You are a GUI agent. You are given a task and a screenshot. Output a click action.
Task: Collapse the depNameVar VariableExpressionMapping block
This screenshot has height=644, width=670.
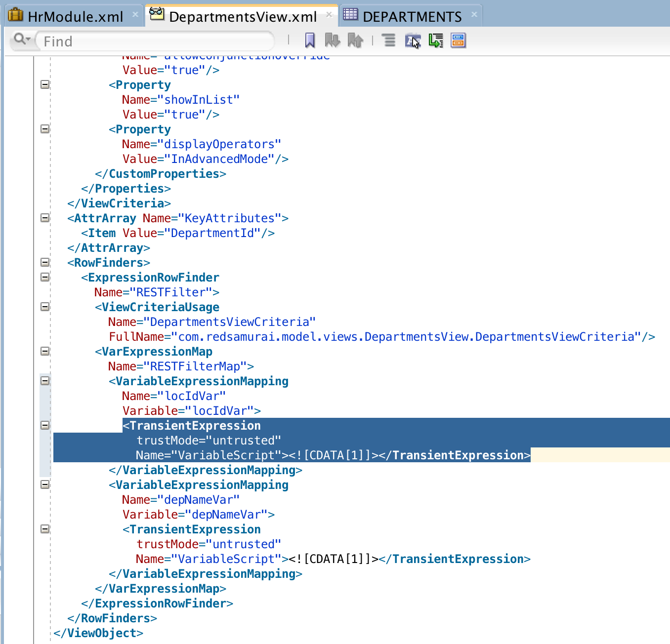click(45, 484)
